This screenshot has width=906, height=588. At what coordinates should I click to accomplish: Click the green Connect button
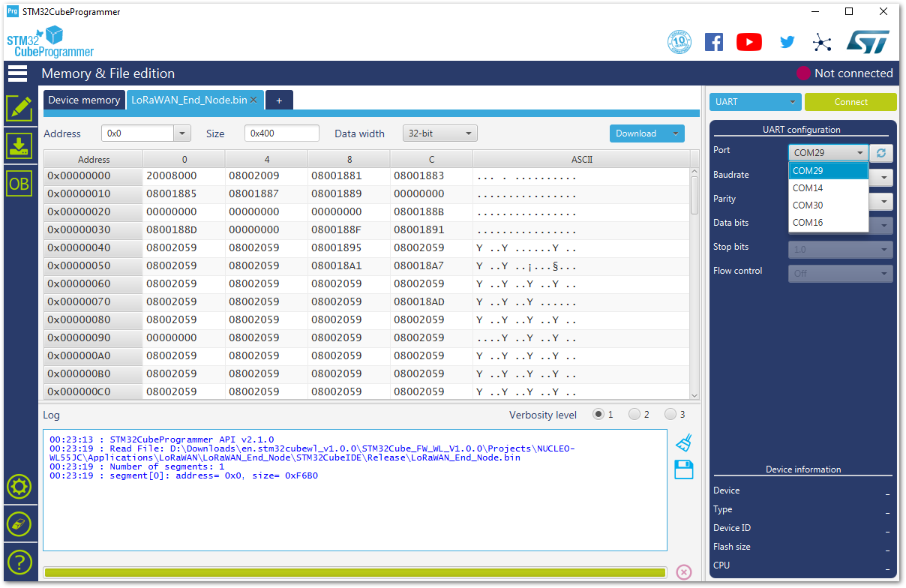850,102
